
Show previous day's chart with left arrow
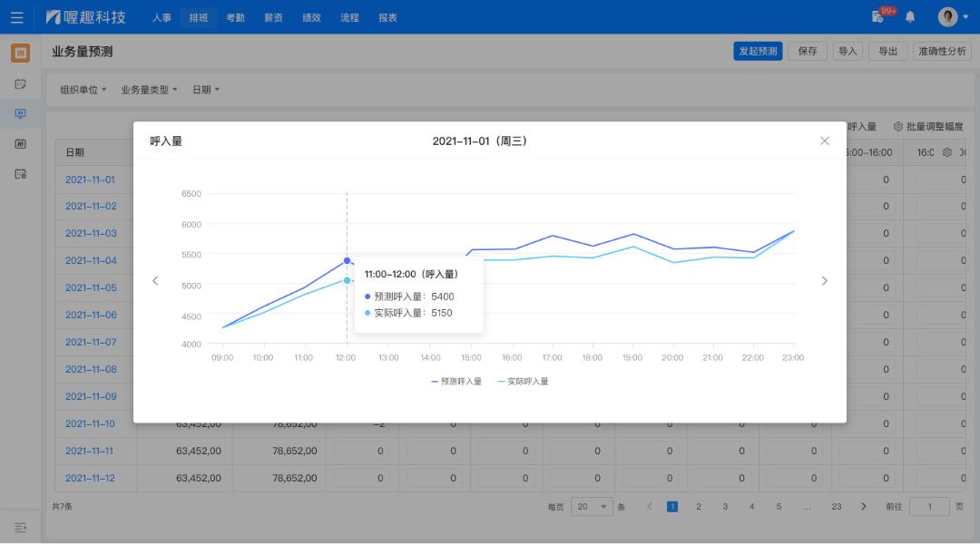(x=155, y=281)
